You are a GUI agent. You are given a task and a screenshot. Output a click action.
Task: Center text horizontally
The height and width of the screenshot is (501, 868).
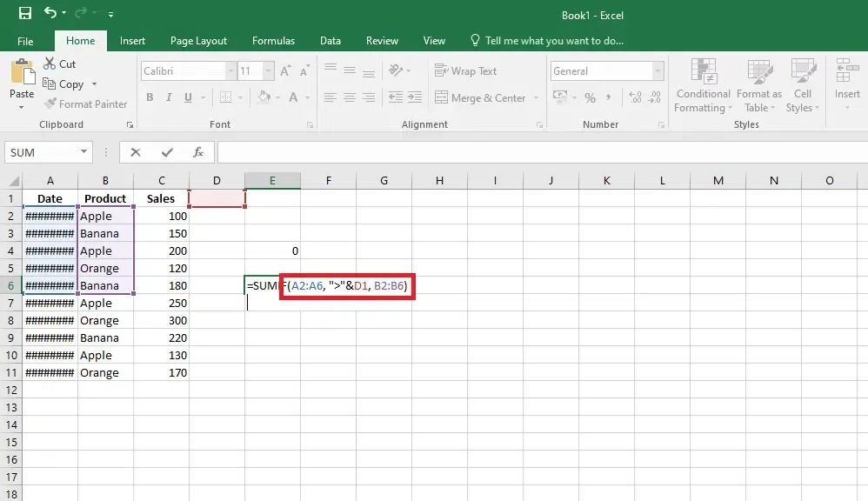(350, 97)
